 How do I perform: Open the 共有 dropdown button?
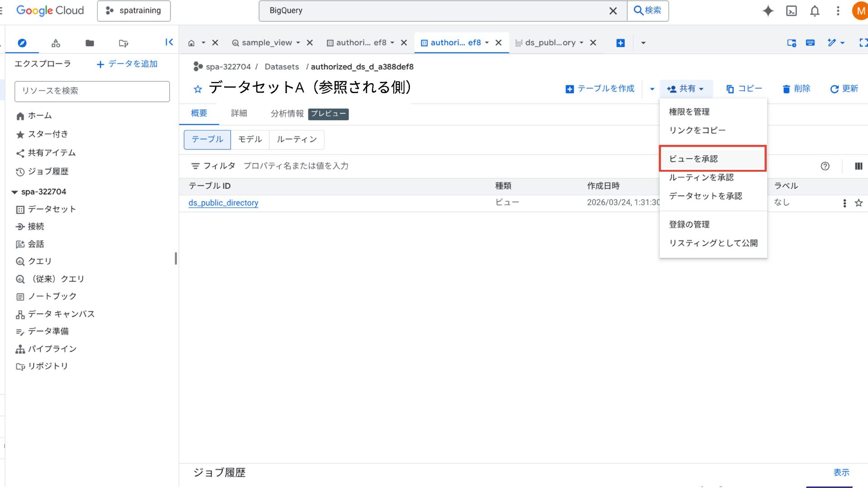click(x=686, y=89)
